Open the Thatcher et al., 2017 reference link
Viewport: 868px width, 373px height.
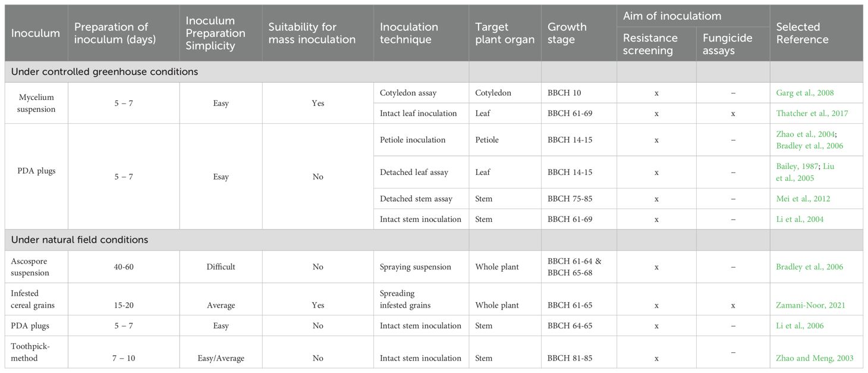click(812, 113)
